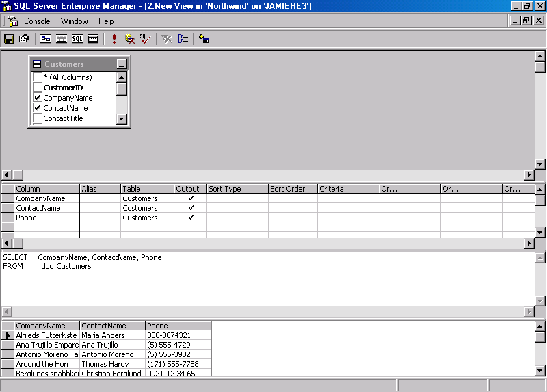Click the Use Group By toolbar icon
The width and height of the screenshot is (547, 392).
tap(183, 39)
